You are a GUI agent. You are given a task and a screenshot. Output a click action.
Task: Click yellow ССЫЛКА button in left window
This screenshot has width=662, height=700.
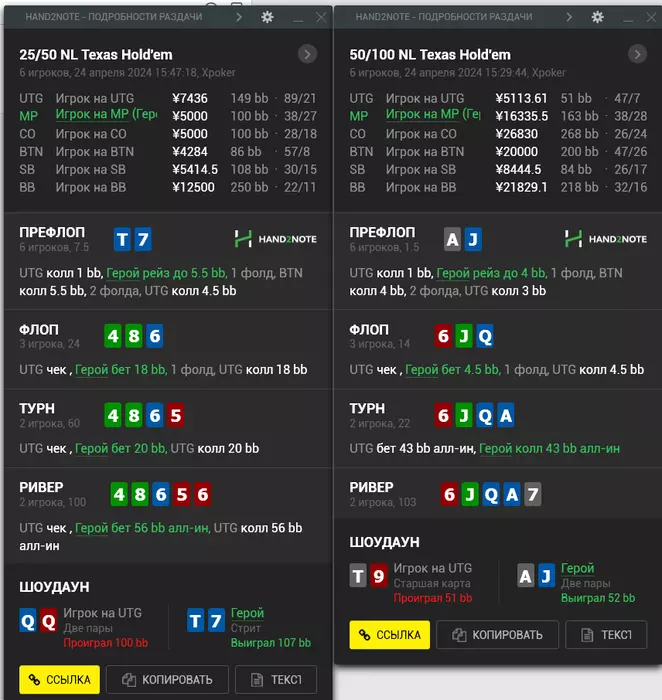[x=59, y=679]
